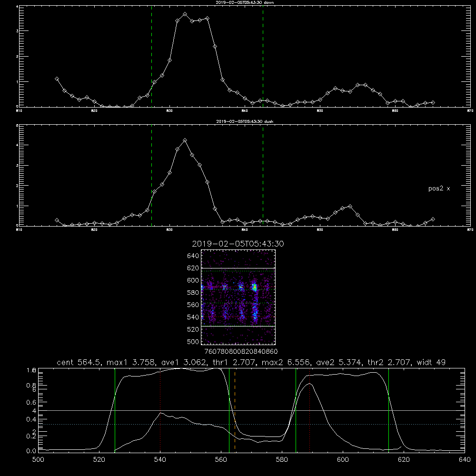Click the '840' x-axis label under dawn plot
The width and height of the screenshot is (476, 476).
[x=245, y=111]
